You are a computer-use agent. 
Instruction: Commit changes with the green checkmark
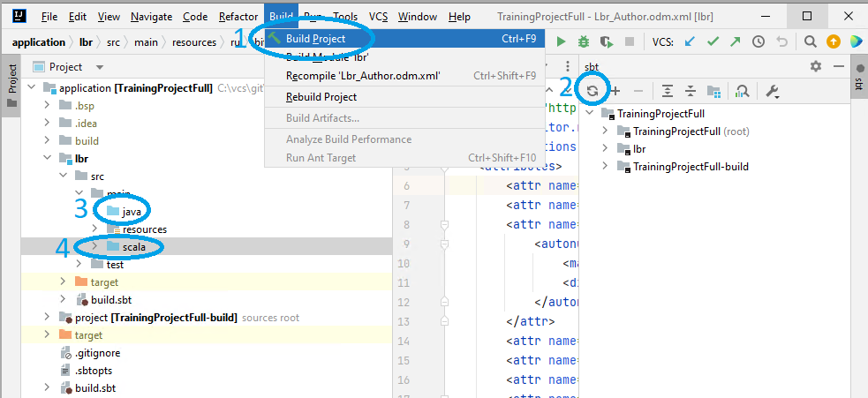point(713,41)
